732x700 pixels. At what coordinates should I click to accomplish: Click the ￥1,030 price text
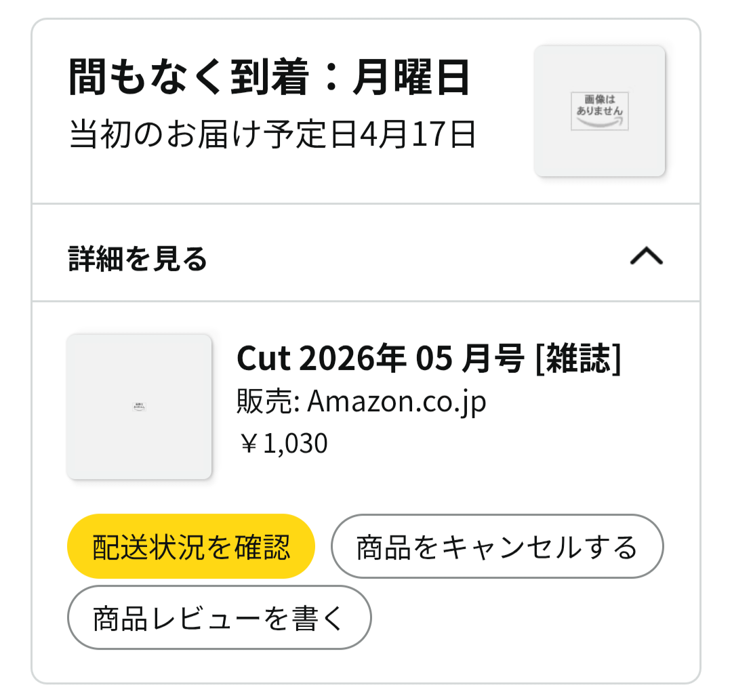click(283, 443)
